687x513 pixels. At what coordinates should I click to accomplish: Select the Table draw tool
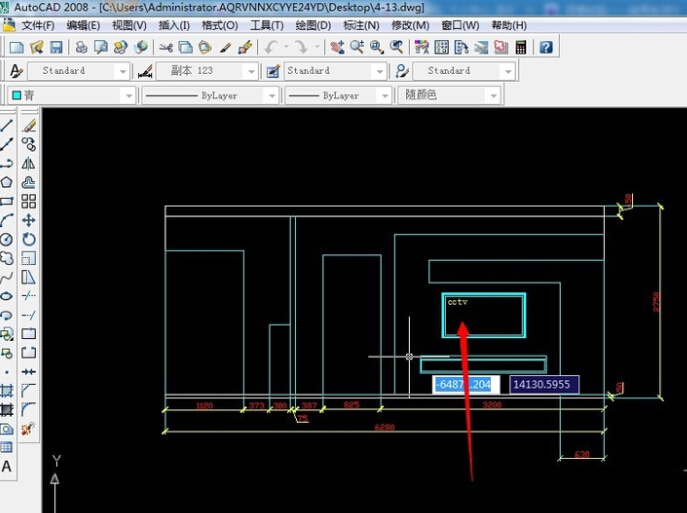[x=7, y=447]
